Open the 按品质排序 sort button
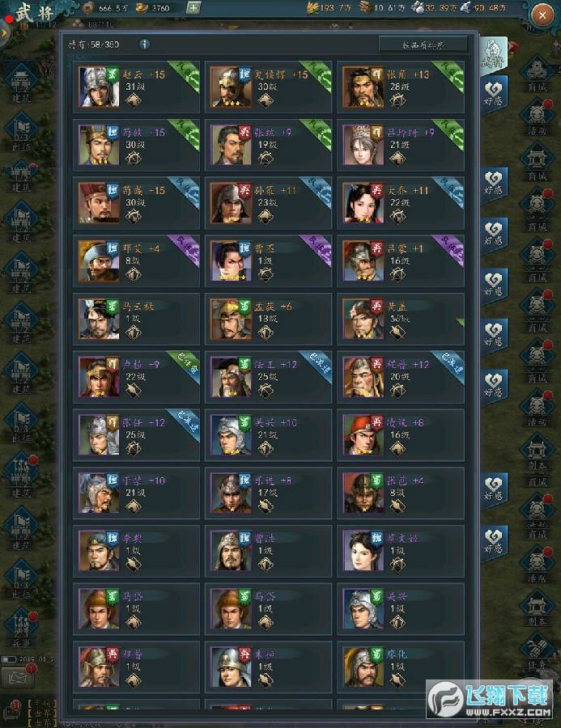The height and width of the screenshot is (728, 561). [x=423, y=44]
